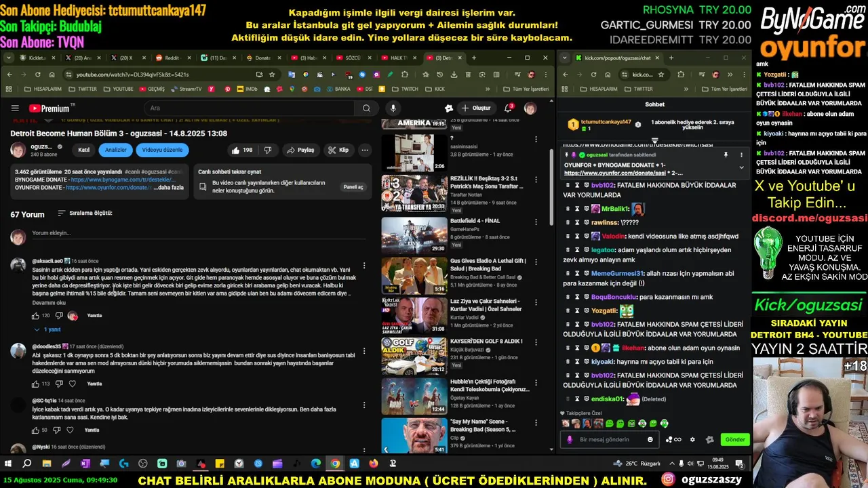
Task: Click Videoyu düzenle button
Action: click(x=162, y=150)
